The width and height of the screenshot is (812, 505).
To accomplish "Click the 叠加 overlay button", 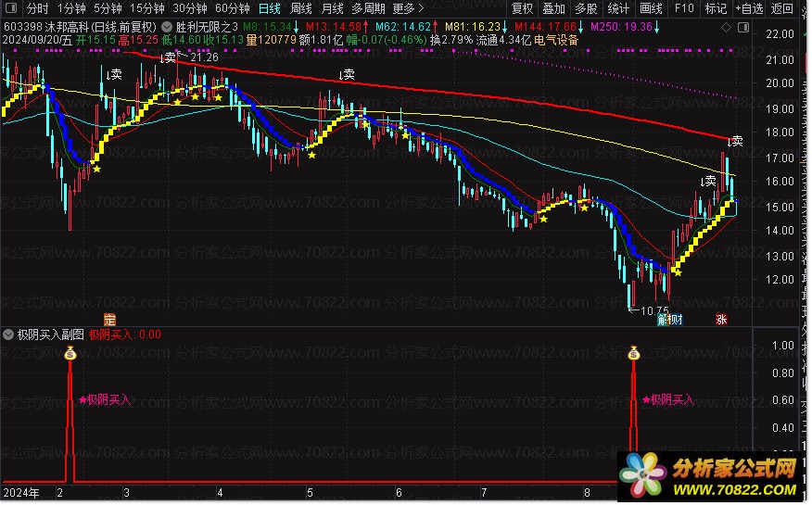I will (553, 8).
